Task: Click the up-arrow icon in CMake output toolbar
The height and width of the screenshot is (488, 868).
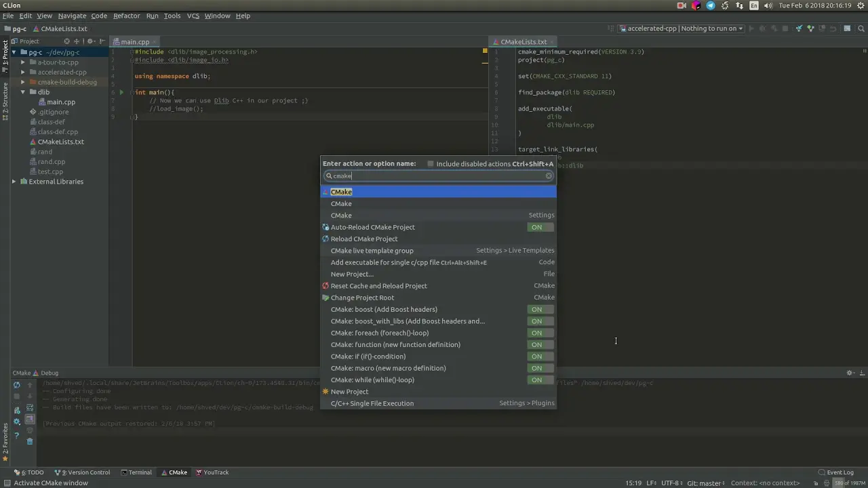Action: 30,385
